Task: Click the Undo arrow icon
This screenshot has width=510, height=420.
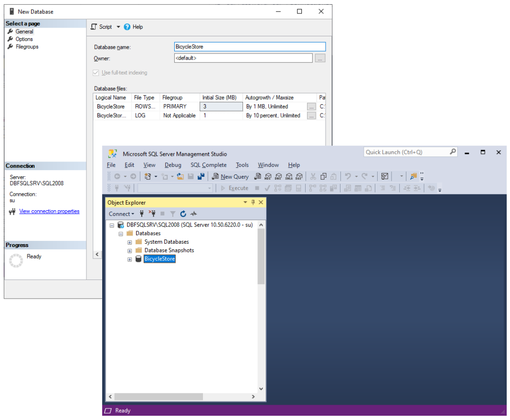Action: [x=348, y=176]
